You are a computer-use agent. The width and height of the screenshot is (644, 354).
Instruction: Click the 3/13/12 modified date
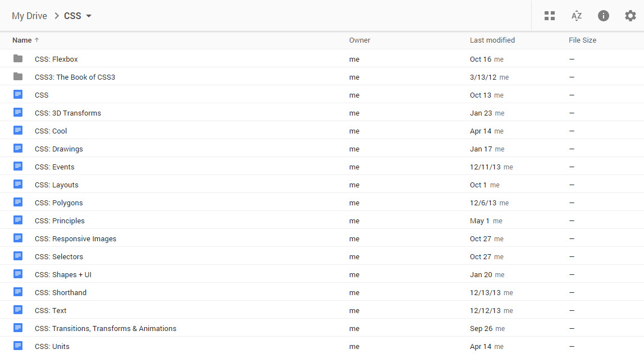[x=483, y=77]
